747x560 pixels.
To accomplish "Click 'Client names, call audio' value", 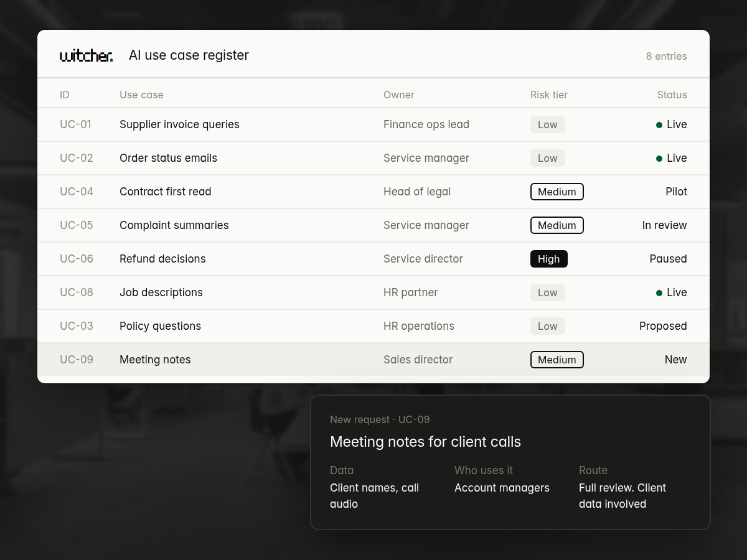I will coord(374,496).
